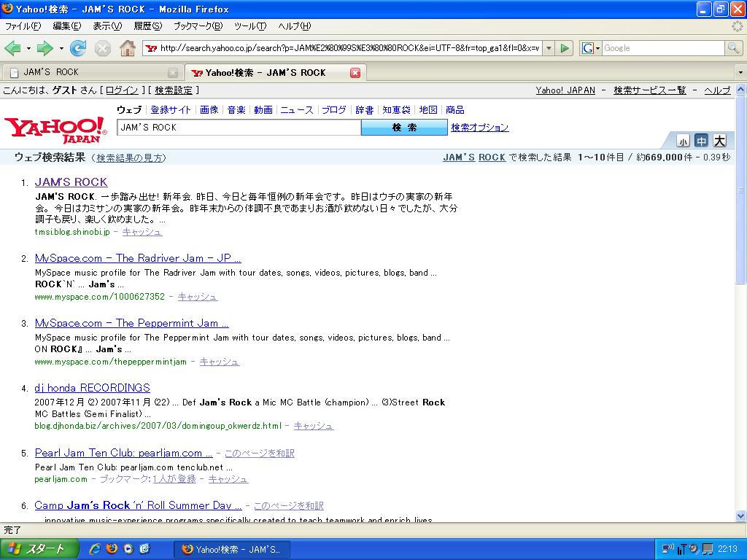Open the MySpace The Radriver Jam result
The width and height of the screenshot is (747, 560).
coord(138,258)
